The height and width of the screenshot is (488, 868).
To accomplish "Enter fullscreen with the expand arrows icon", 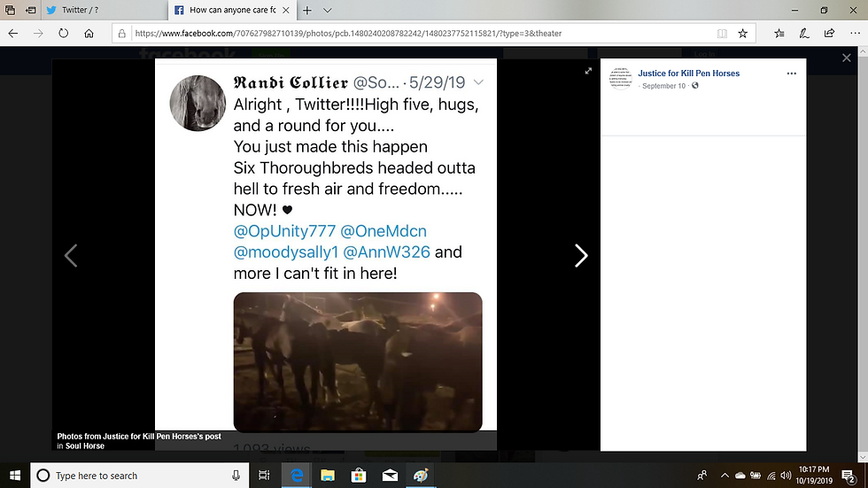I will [588, 71].
